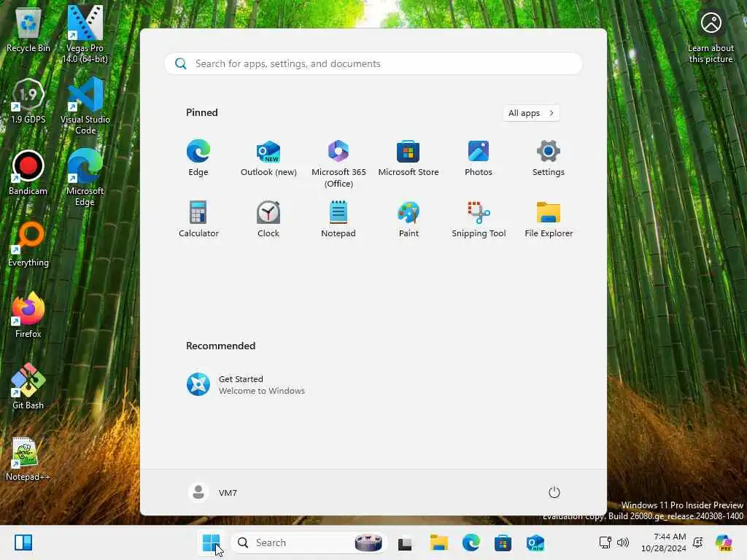This screenshot has height=560, width=747.
Task: Click the taskbar Search box
Action: point(309,542)
